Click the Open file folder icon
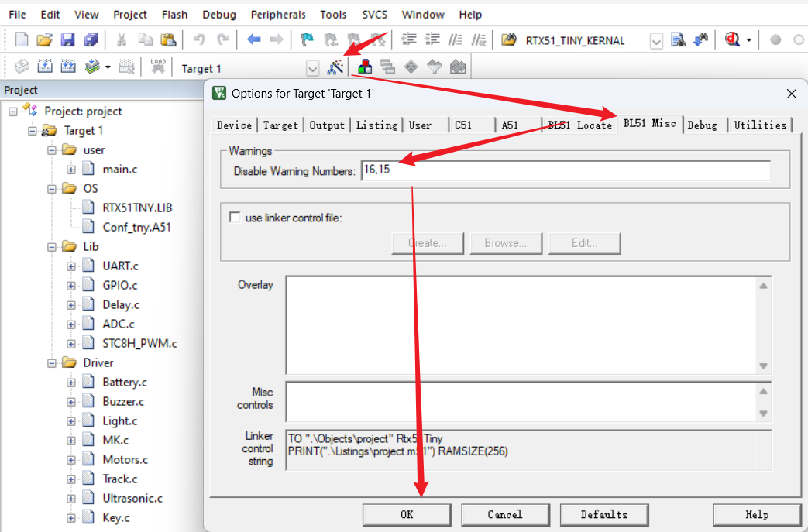 point(45,39)
